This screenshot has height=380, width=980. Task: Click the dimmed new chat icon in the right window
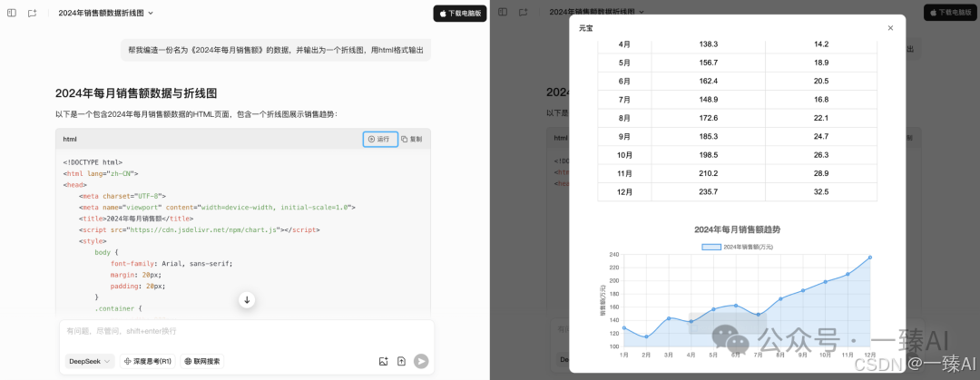pos(524,13)
